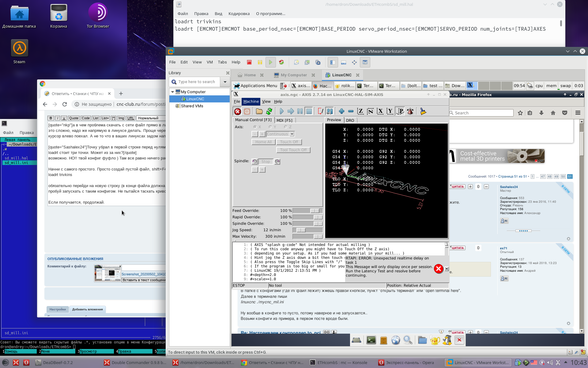Reload the current G-code file
588x368 pixels.
coord(269,112)
